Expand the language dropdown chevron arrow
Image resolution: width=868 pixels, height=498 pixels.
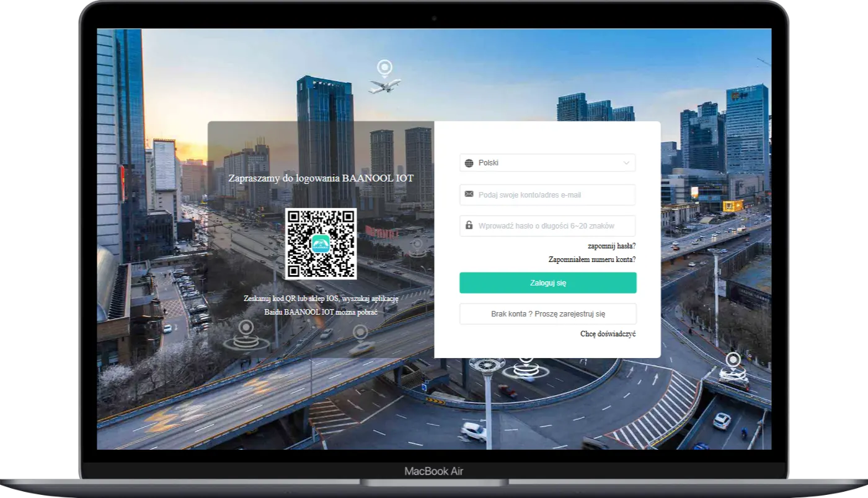[x=626, y=163]
